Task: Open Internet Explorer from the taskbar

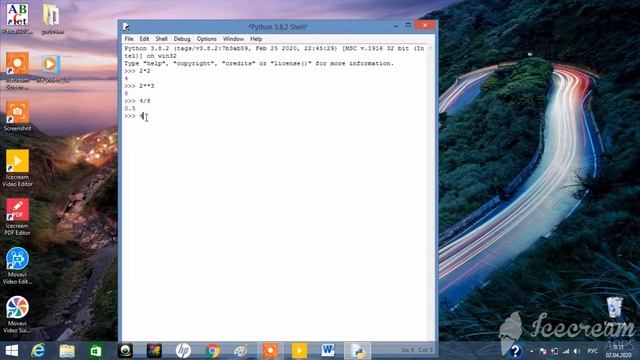Action: click(38, 351)
